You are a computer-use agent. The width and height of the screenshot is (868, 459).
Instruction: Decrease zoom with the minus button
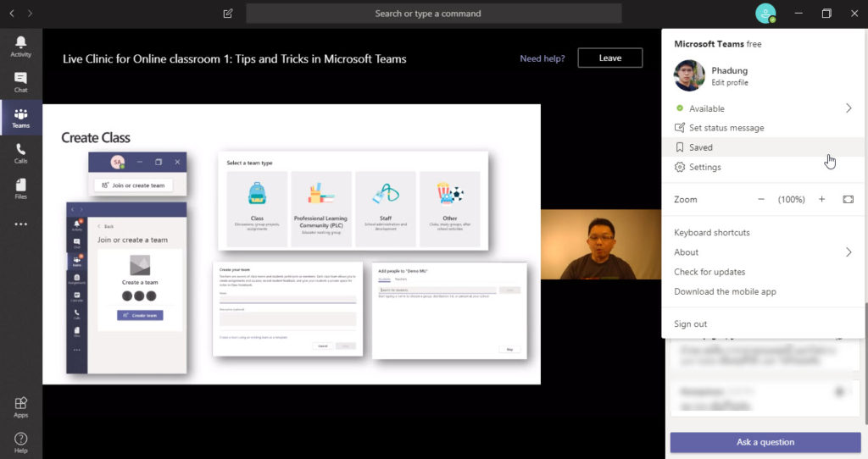761,199
